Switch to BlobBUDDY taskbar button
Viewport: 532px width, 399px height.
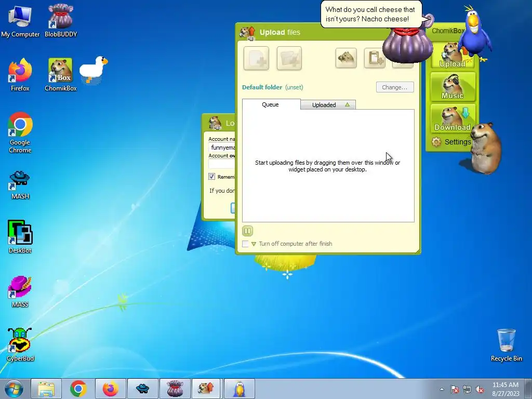point(175,389)
